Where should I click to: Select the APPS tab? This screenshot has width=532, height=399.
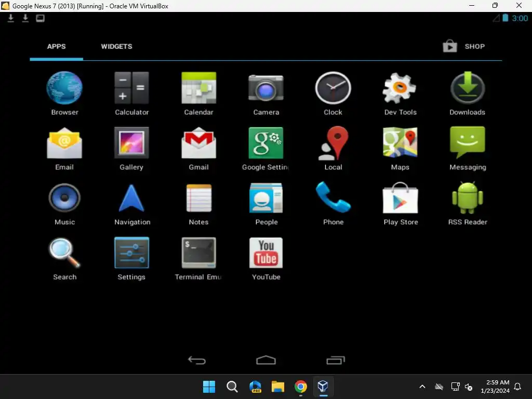point(56,46)
